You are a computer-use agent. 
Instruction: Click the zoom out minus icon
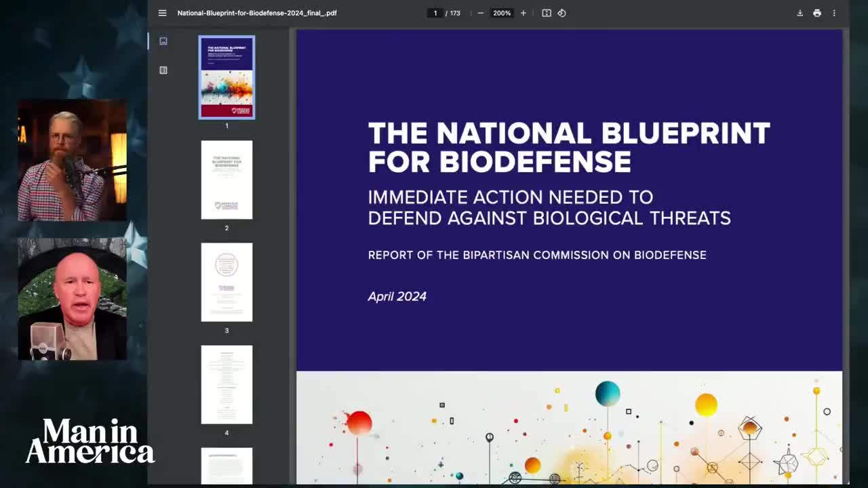click(481, 13)
